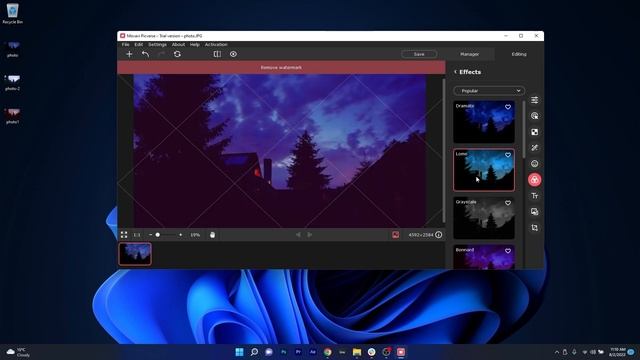Launch Premiere Pro from the taskbar
This screenshot has height=360, width=640.
[298, 352]
